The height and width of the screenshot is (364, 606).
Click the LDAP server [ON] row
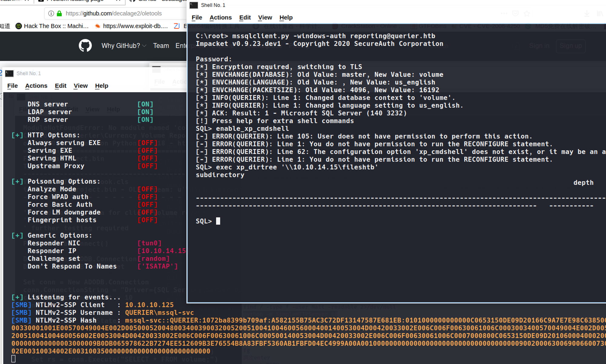coord(90,112)
